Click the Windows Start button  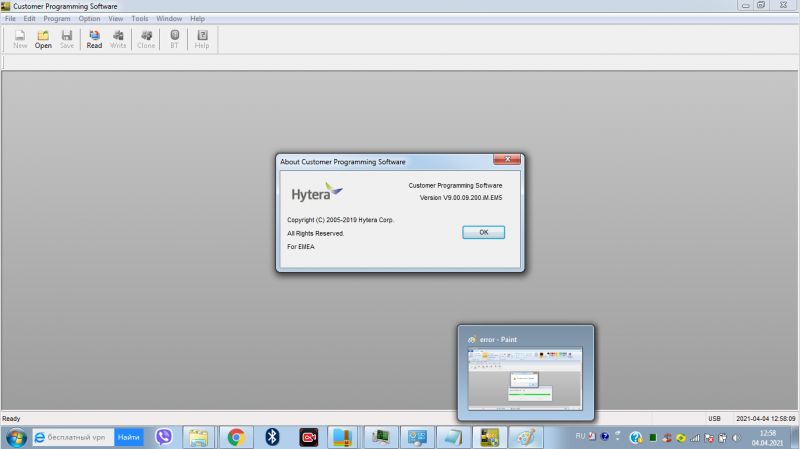click(16, 438)
